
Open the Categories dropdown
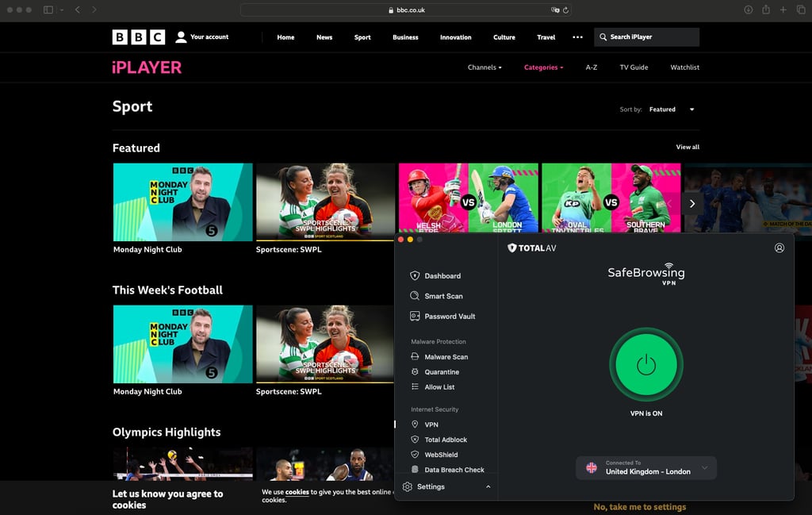[544, 67]
